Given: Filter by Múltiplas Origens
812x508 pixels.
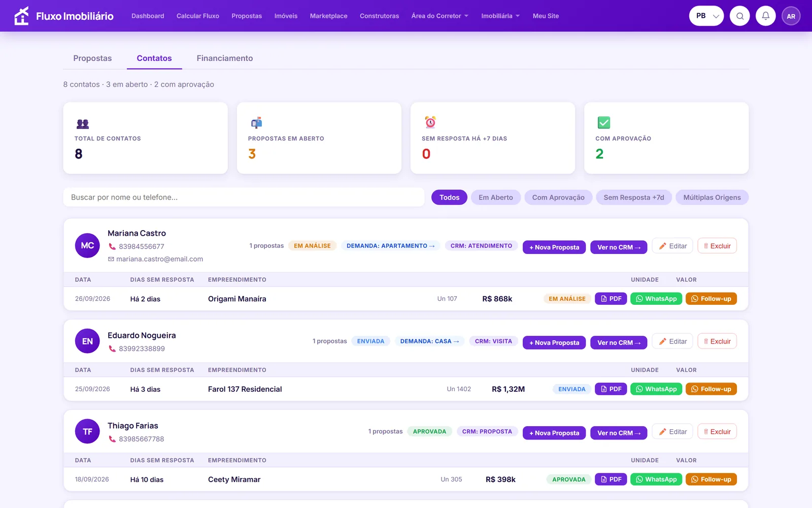Looking at the screenshot, I should click(712, 198).
